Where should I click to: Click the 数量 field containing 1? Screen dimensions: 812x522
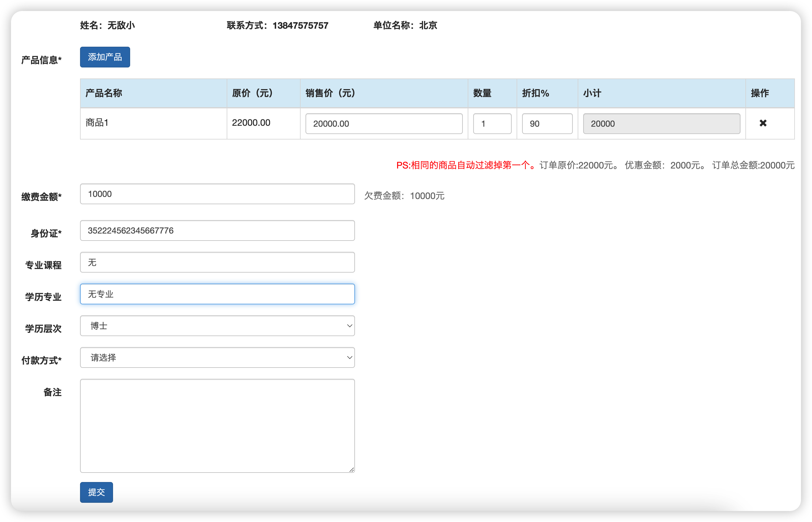point(492,123)
